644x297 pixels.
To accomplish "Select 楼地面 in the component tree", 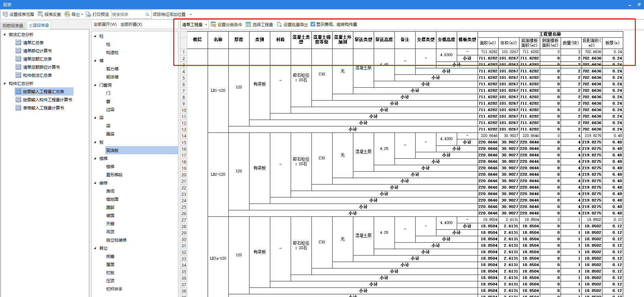I will (112, 199).
